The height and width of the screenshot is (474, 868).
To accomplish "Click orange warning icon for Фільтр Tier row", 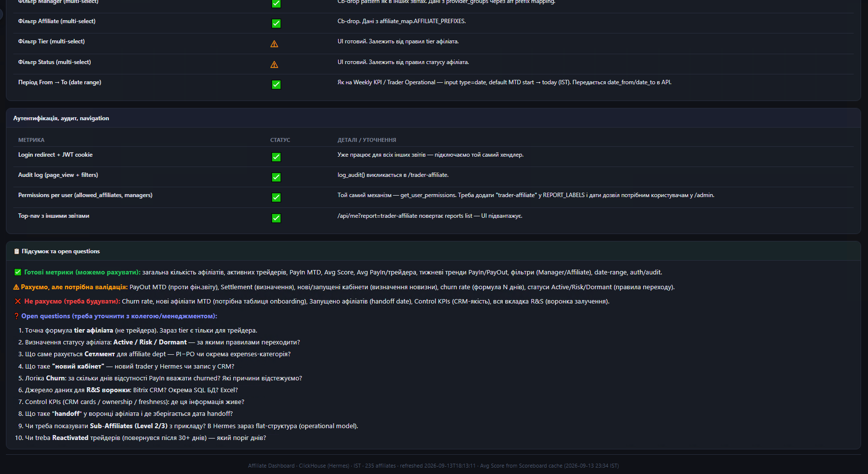I will tap(274, 44).
